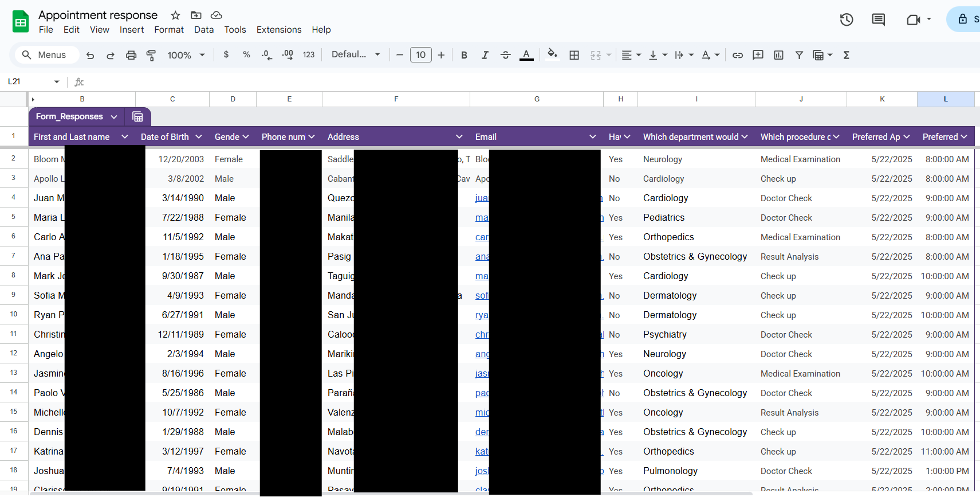Viewport: 980px width, 497px height.
Task: Open the Extensions menu
Action: click(279, 30)
